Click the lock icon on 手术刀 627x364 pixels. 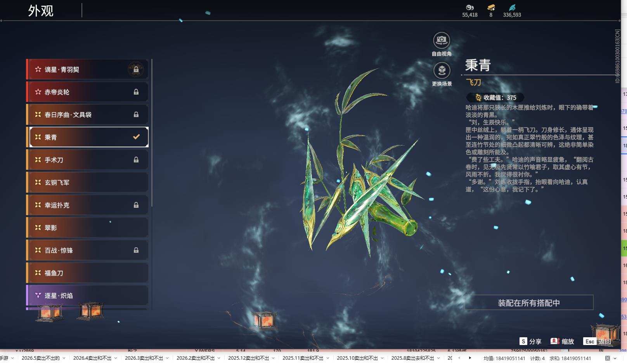pyautogui.click(x=136, y=160)
